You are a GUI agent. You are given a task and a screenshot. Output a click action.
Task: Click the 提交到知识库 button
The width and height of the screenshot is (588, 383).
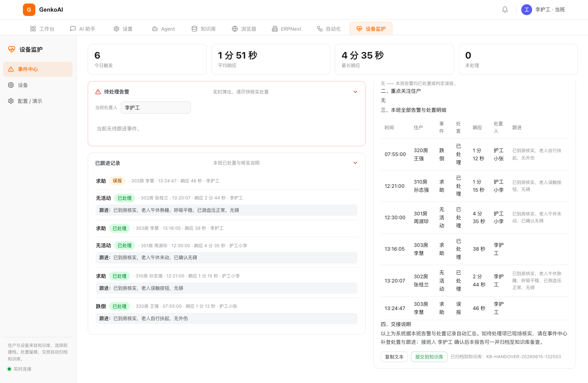(429, 357)
